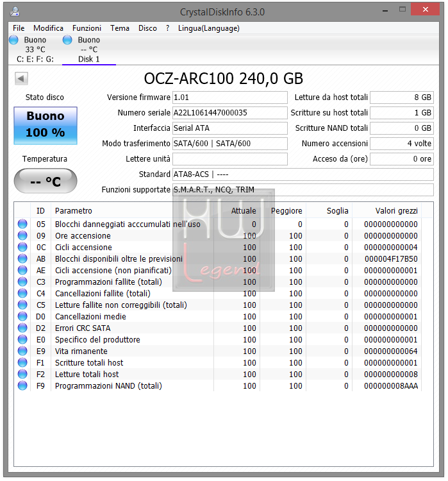Minimize the CrystalDiskInfo window
The width and height of the screenshot is (448, 481).
[x=385, y=10]
